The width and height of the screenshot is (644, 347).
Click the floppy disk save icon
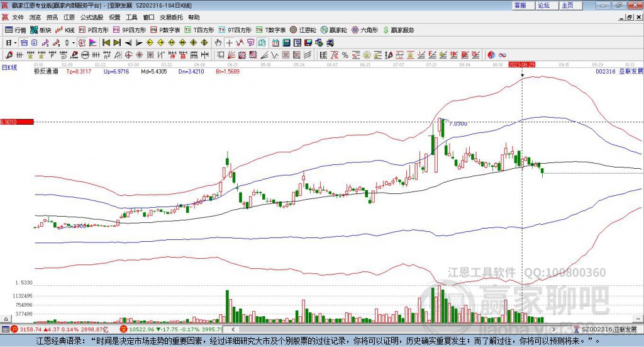click(308, 43)
